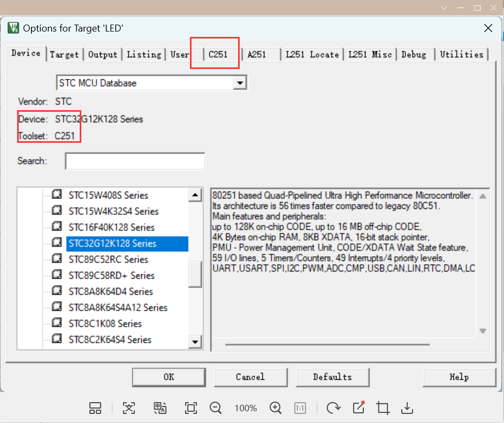Open the viewer's top chevron dropdown menu
Image resolution: width=504 pixels, height=423 pixels.
click(444, 8)
